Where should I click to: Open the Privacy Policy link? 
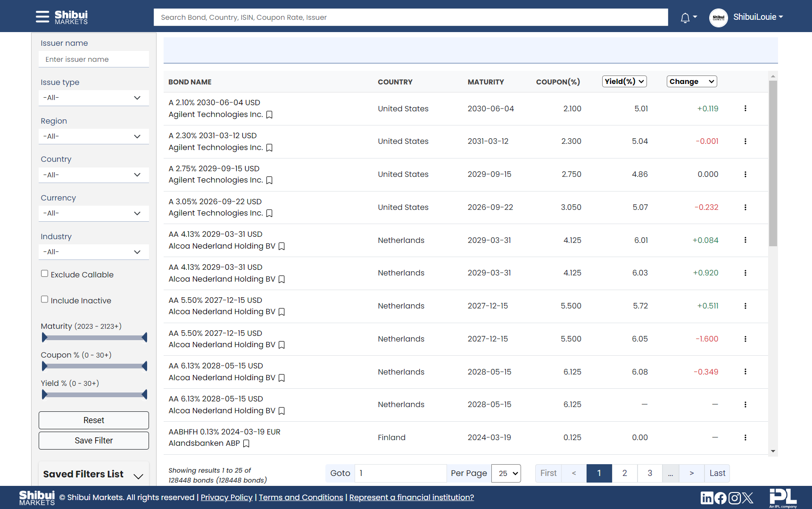coord(227,498)
